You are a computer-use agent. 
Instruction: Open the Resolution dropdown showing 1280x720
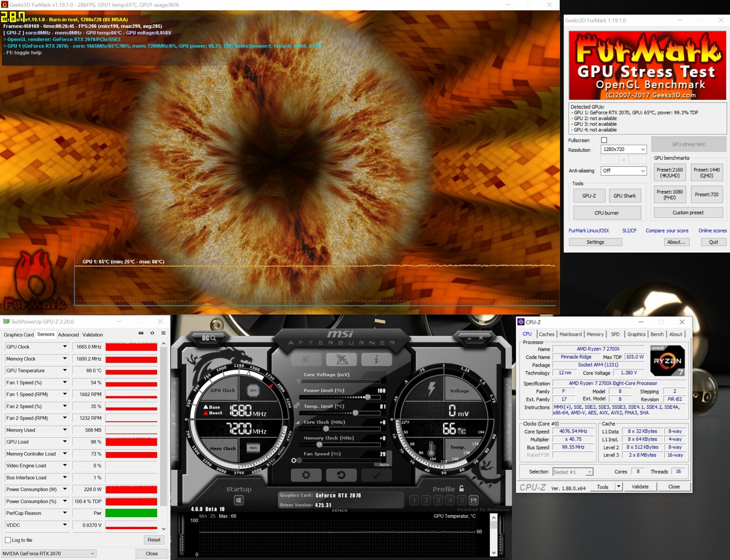coord(624,149)
